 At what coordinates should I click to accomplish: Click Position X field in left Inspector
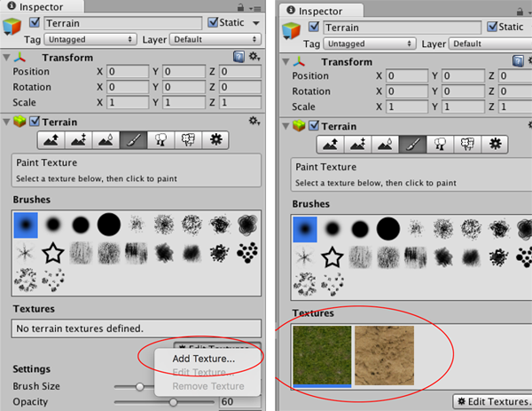point(128,72)
